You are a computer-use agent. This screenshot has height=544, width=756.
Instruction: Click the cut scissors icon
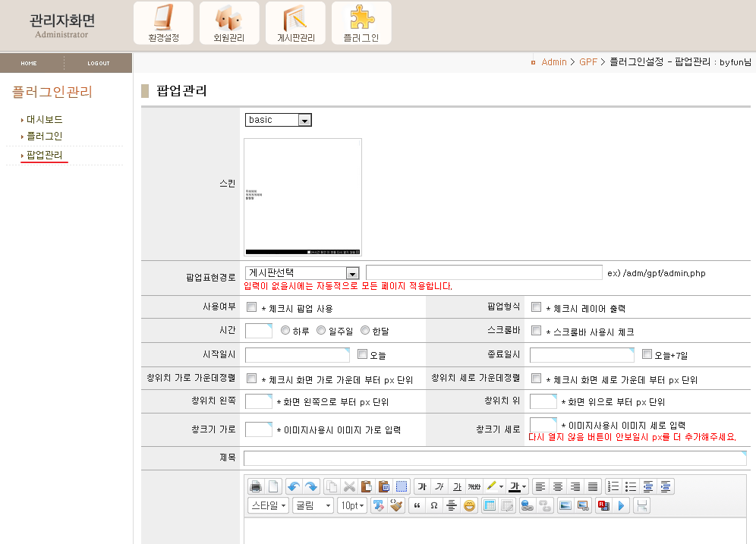(x=349, y=486)
